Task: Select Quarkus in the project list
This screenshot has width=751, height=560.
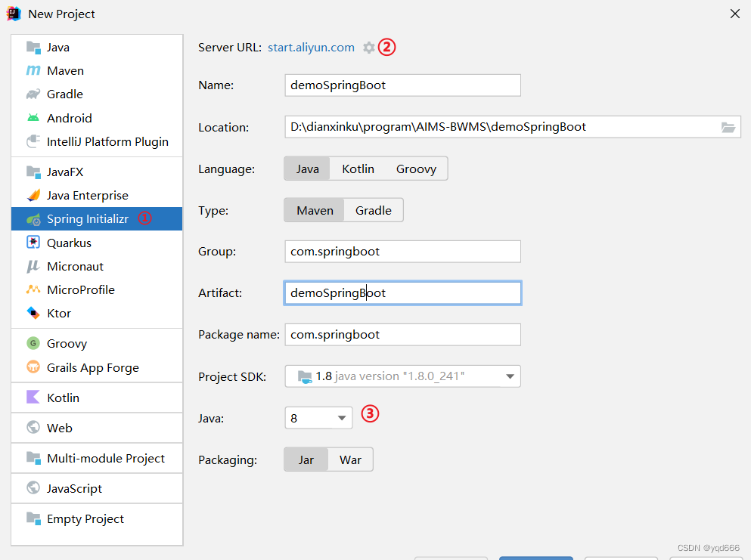Action: 97,243
